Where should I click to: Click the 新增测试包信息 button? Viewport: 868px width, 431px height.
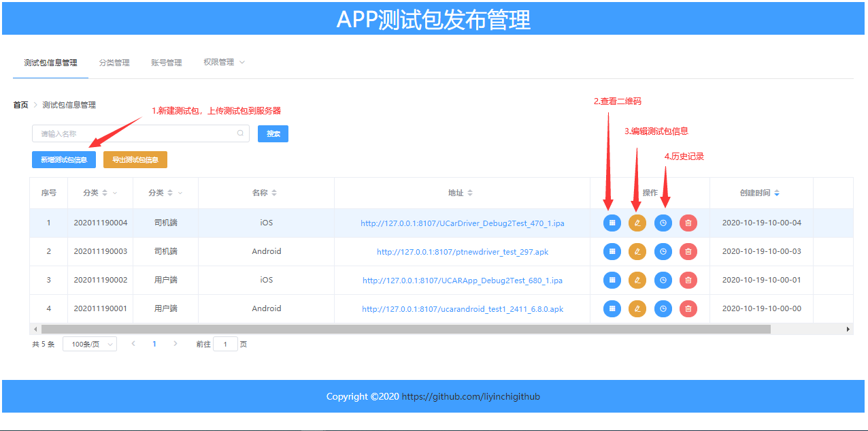(64, 159)
